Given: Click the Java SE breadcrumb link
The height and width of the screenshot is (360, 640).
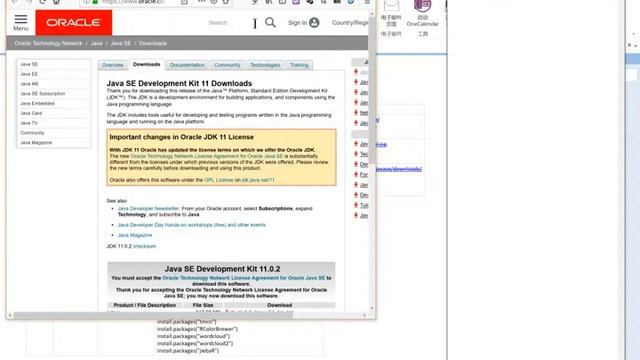Looking at the screenshot, I should [x=120, y=43].
